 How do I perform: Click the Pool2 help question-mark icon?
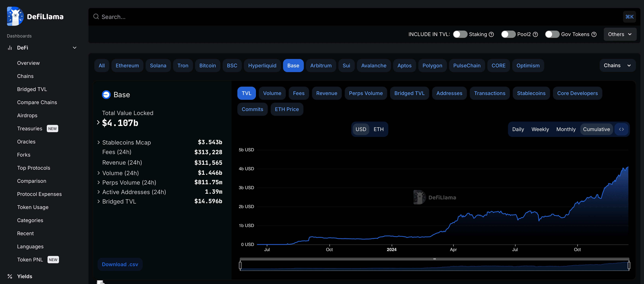tap(535, 34)
